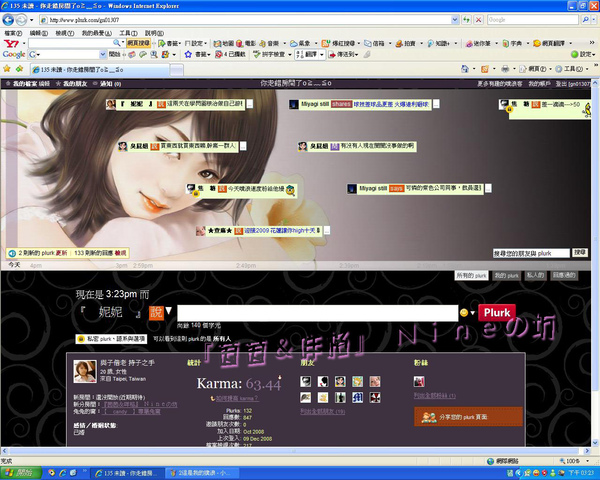
Task: Click the 網頁搜尋 Yahoo search button
Action: click(138, 43)
